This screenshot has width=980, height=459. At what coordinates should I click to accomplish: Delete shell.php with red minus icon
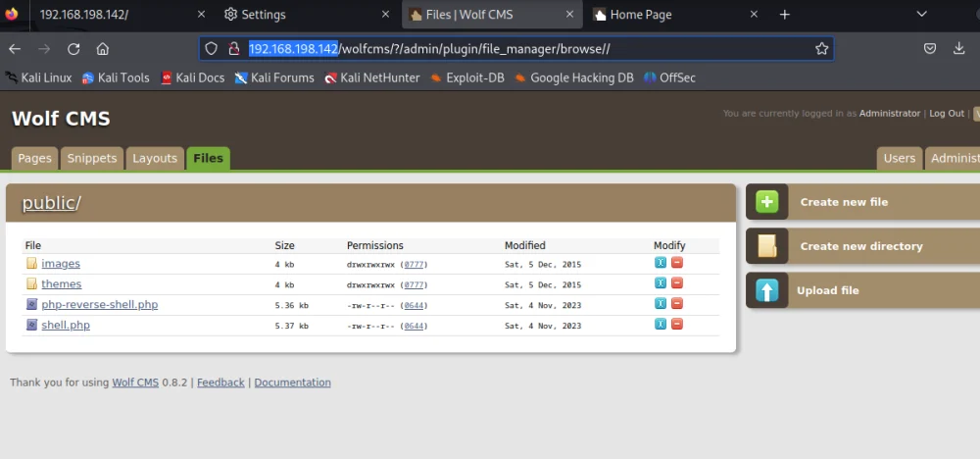pos(677,324)
